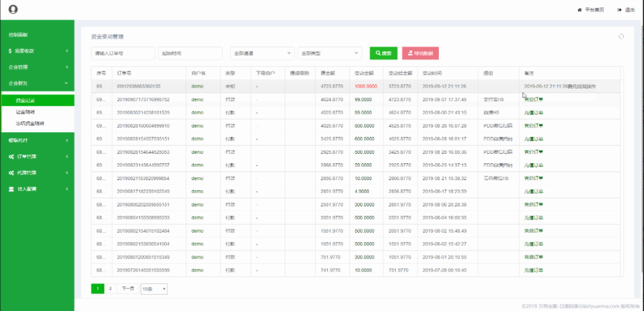The width and height of the screenshot is (644, 311).
Task: Click 退出 to log out
Action: pyautogui.click(x=626, y=10)
